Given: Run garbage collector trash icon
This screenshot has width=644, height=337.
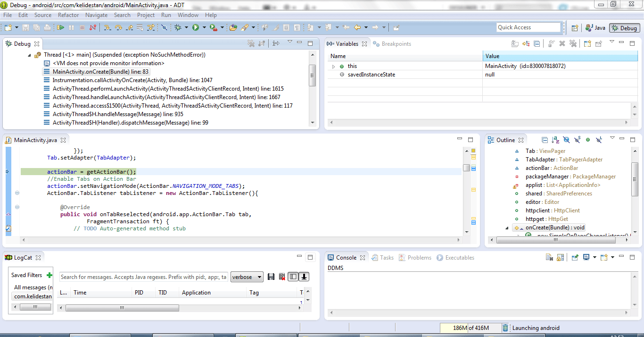Looking at the screenshot, I should [x=505, y=328].
